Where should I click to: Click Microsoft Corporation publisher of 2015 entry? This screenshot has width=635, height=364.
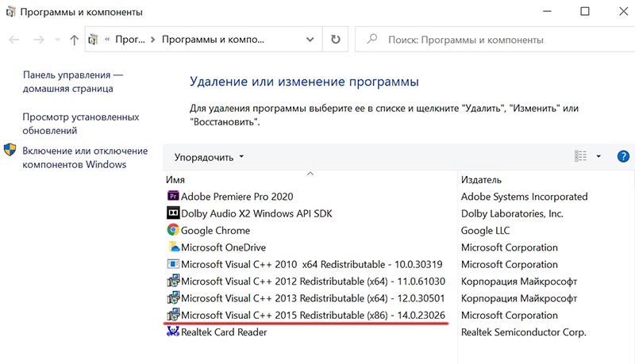[509, 315]
